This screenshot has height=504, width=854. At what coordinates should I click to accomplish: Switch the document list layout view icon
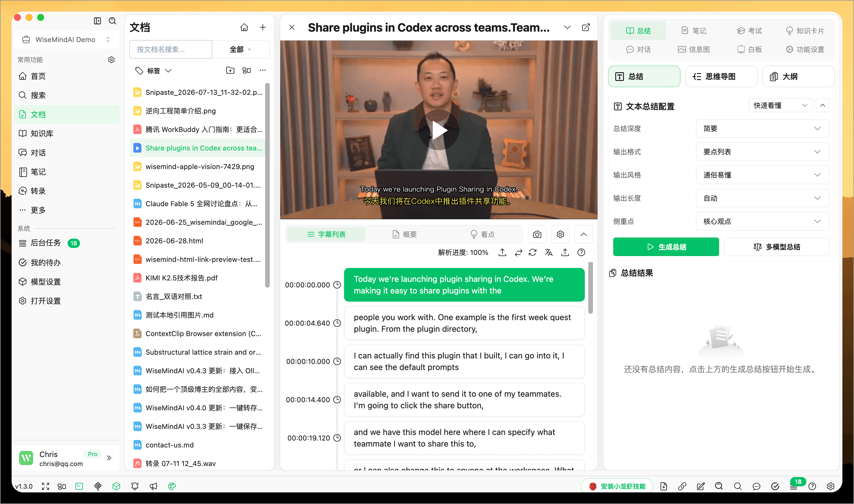246,70
